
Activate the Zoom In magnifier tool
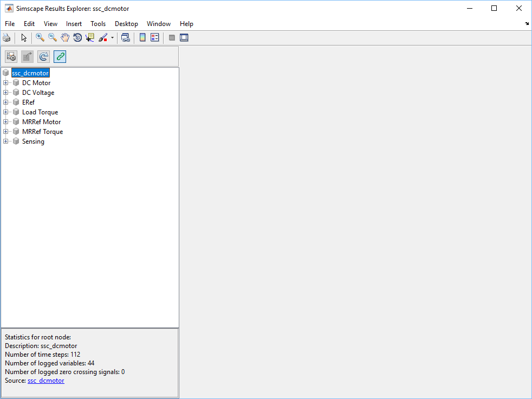40,38
